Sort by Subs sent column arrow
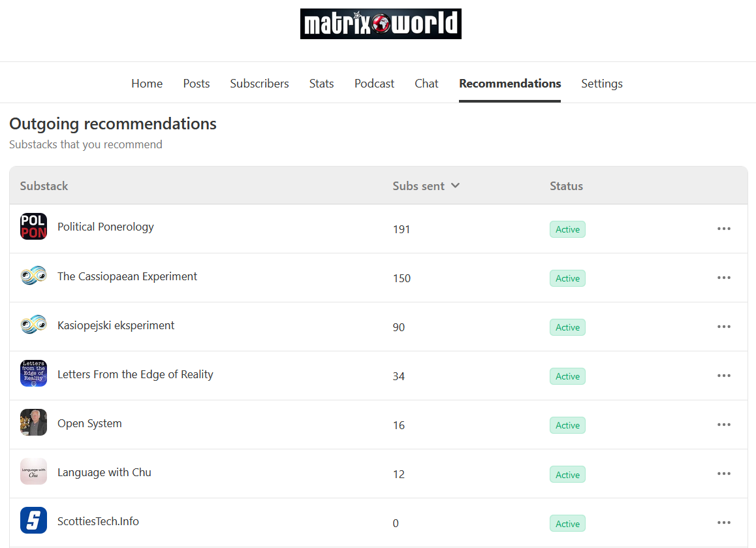 (x=455, y=185)
